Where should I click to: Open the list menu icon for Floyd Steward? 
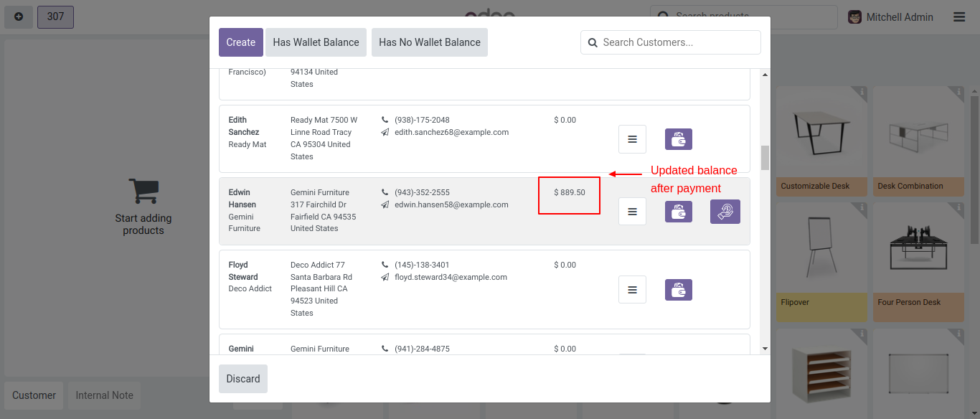[632, 290]
